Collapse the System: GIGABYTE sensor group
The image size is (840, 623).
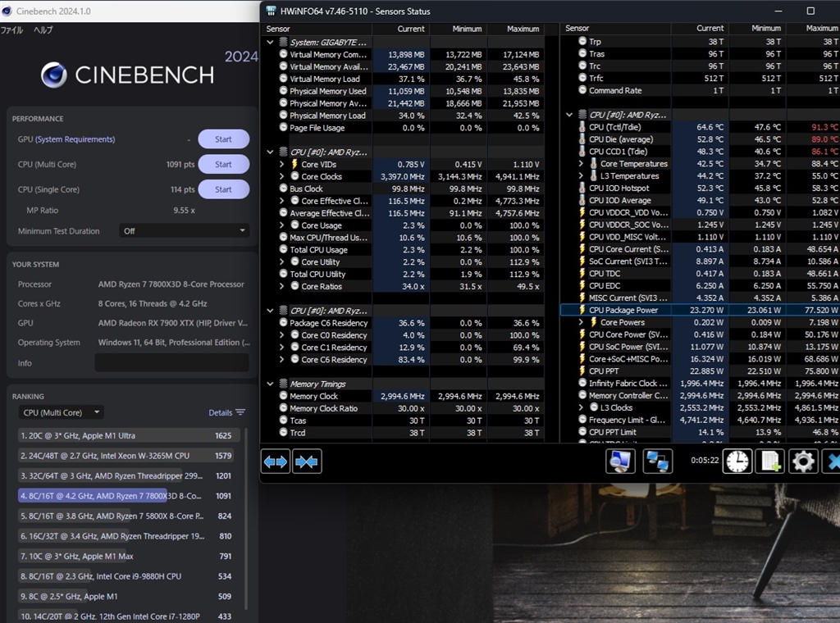(x=270, y=42)
